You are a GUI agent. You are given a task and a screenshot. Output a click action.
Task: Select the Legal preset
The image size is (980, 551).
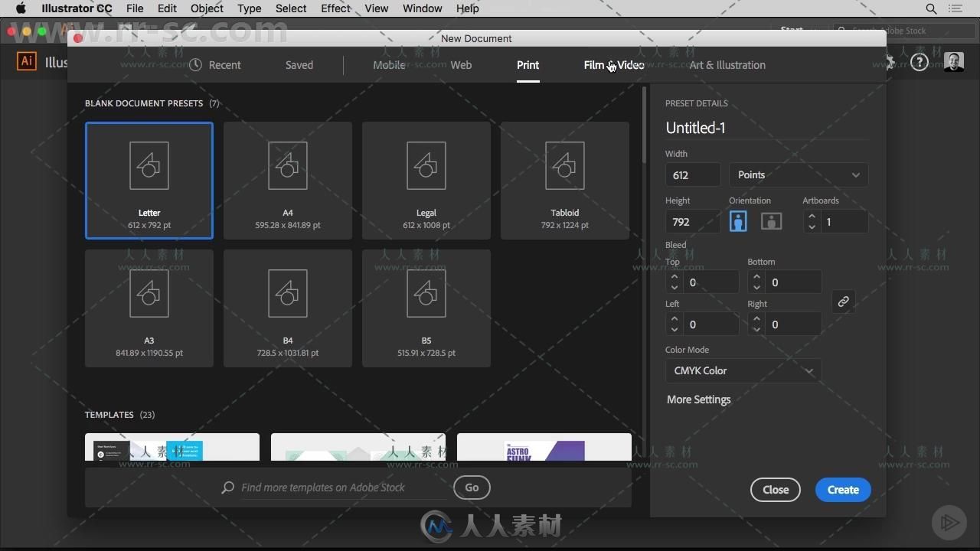(426, 181)
